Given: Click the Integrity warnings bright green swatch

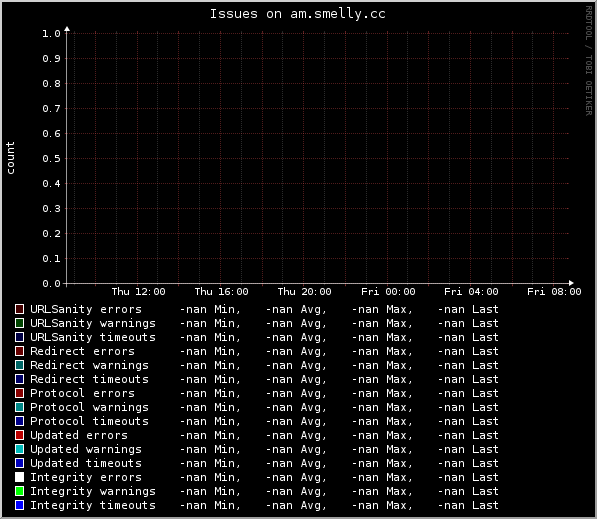Looking at the screenshot, I should pos(19,491).
